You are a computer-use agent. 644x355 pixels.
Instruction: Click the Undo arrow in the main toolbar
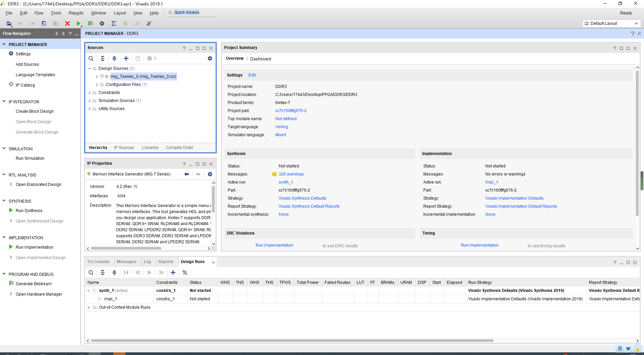[x=20, y=23]
